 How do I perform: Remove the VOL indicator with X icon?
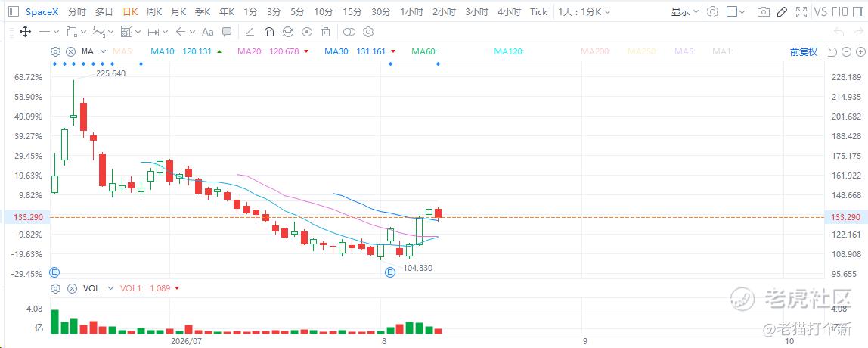pyautogui.click(x=71, y=289)
